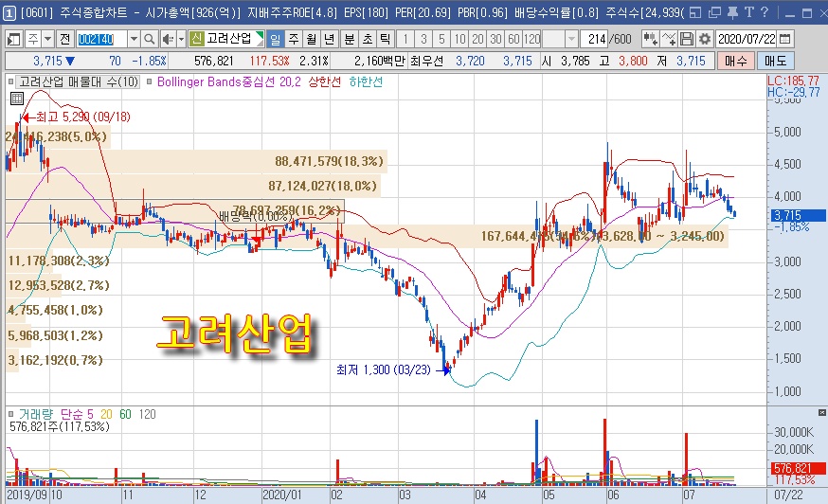Screen dimensions: 828x504
Task: Select interval 60 button
Action: [513, 39]
